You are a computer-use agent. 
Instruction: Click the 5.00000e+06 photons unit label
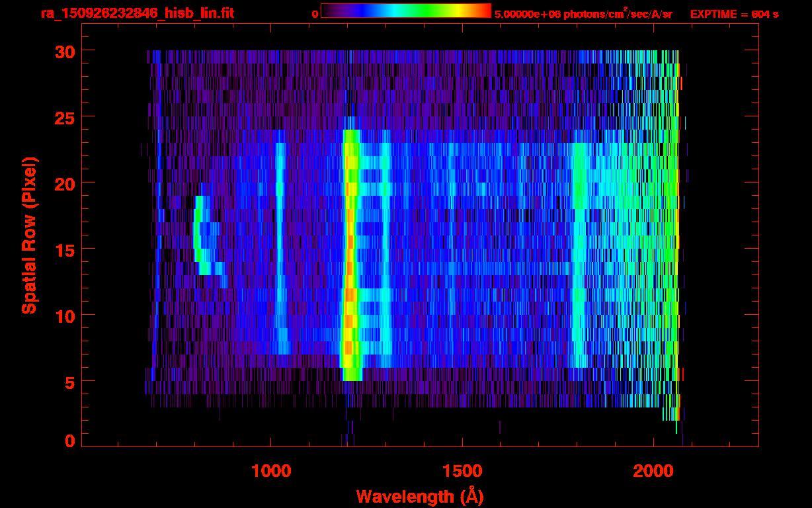click(x=583, y=13)
